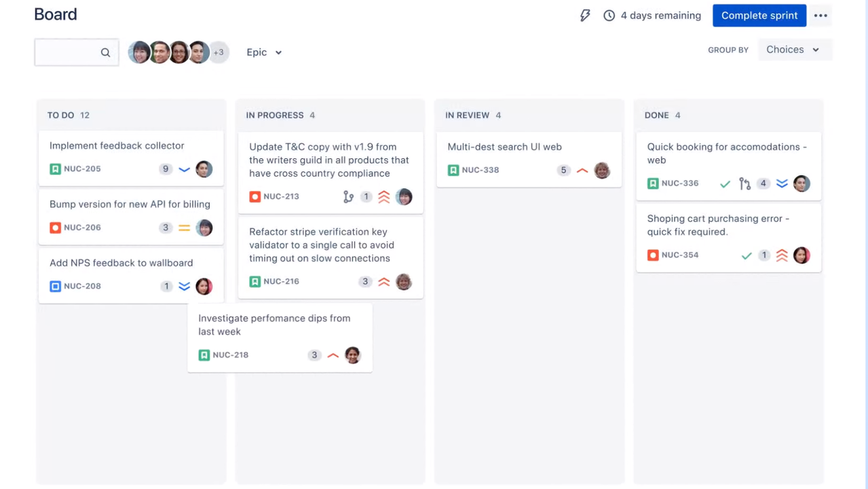Open the board actions ••• menu
Screen dimensions: 868x489
coord(820,15)
